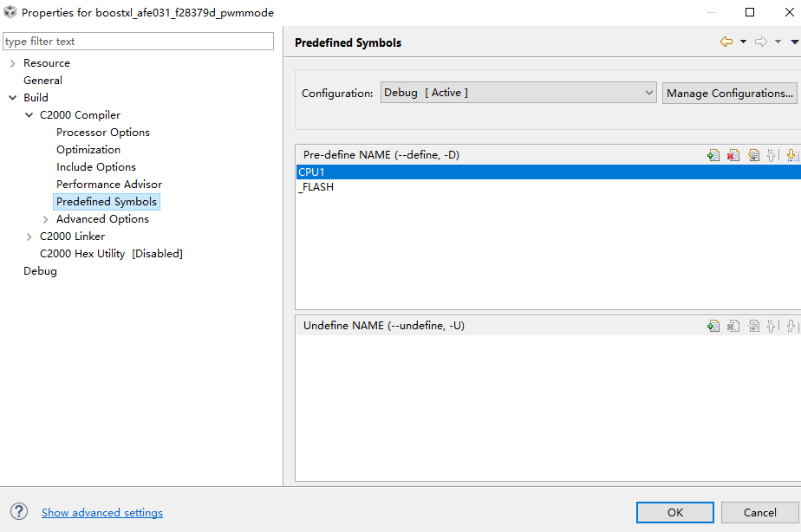Open Include Options page

(x=96, y=167)
